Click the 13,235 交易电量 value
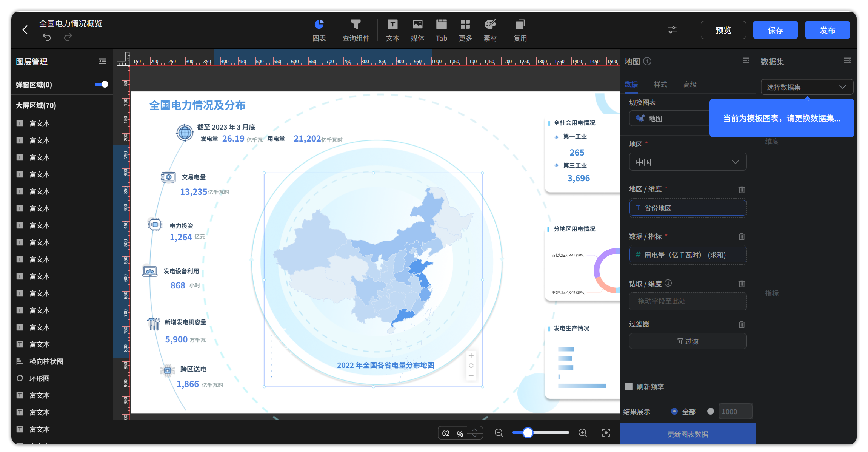This screenshot has height=452, width=868. coord(194,192)
